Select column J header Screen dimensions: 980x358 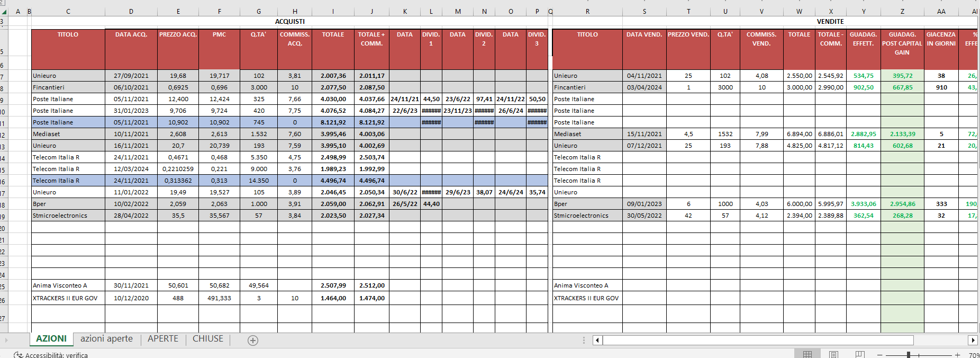coord(371,11)
